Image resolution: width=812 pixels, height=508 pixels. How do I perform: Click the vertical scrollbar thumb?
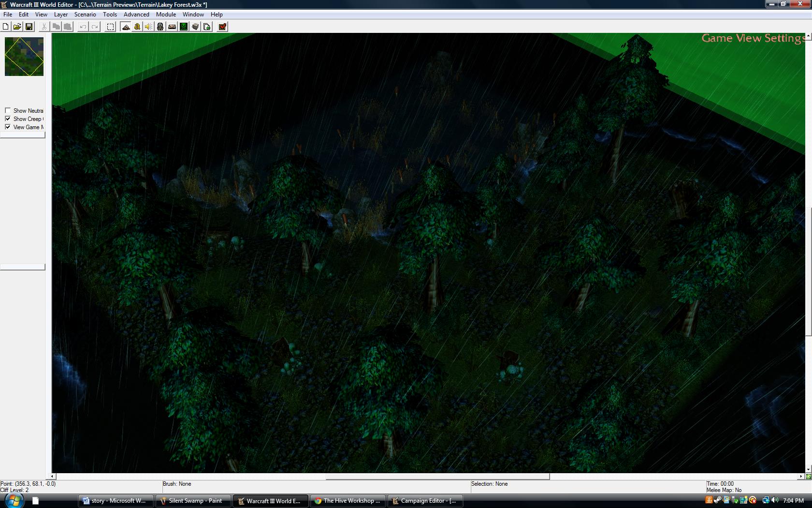click(x=809, y=271)
